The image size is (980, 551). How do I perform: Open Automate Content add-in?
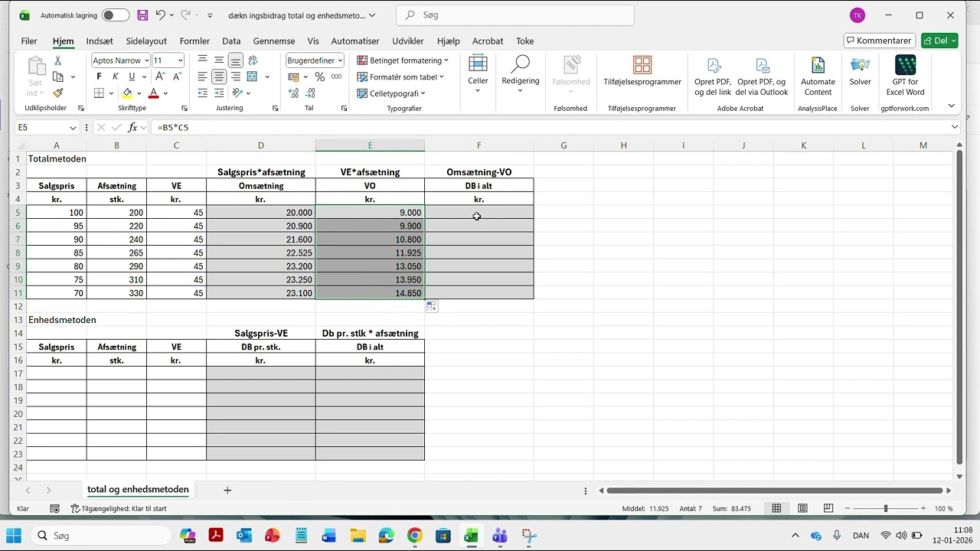click(818, 77)
